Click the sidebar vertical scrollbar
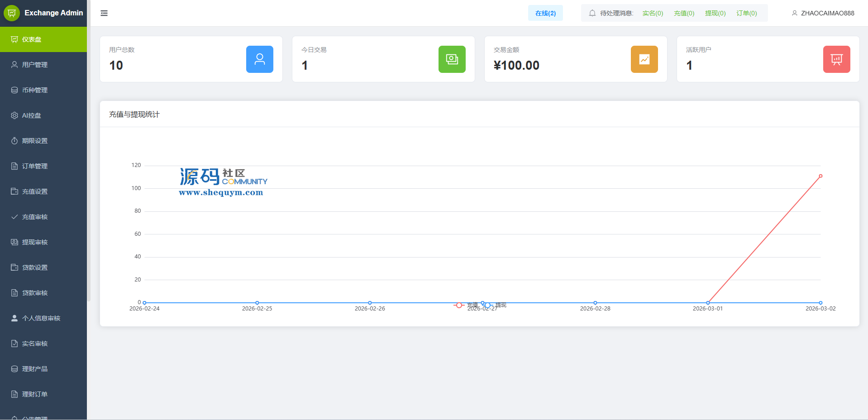The width and height of the screenshot is (868, 420). pyautogui.click(x=89, y=163)
